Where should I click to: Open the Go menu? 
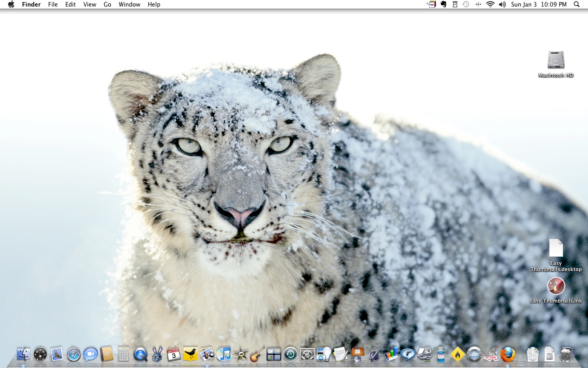107,4
